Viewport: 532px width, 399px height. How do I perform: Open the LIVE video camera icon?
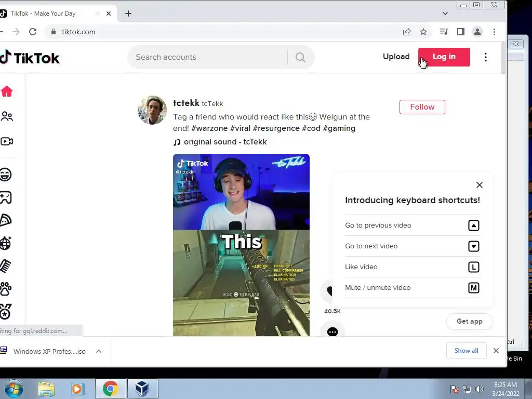pyautogui.click(x=6, y=141)
